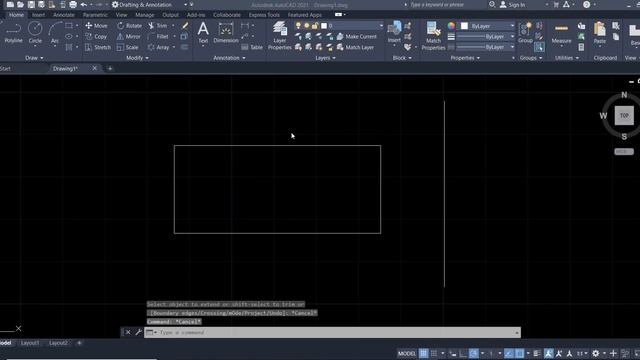Viewport: 640px width, 360px height.
Task: Click the rectangle draw tool icon
Action: point(69,25)
